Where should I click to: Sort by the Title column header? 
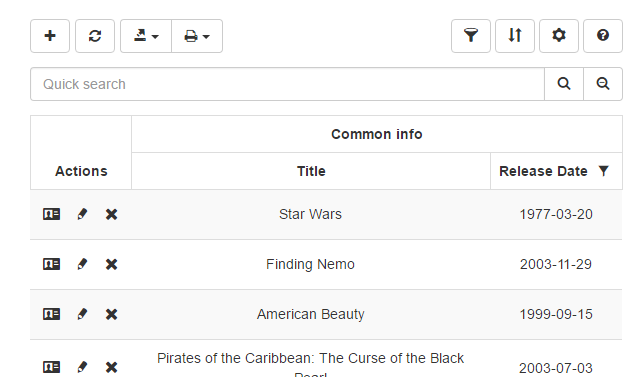click(x=311, y=171)
